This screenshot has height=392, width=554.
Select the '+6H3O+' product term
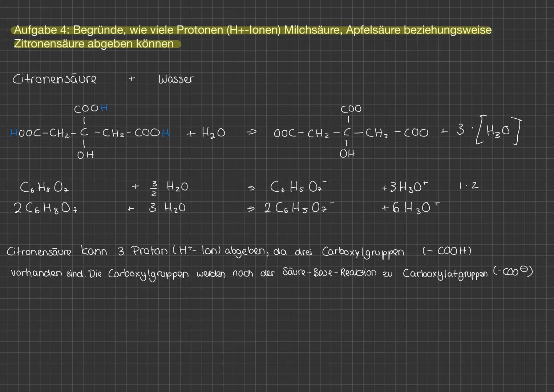click(411, 207)
